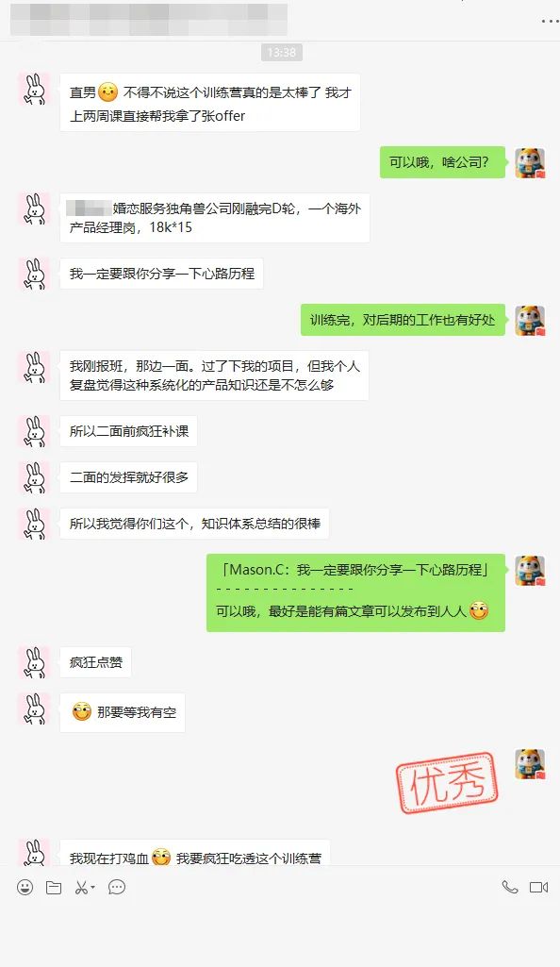Click the send file folder icon
The height and width of the screenshot is (967, 560).
[x=54, y=888]
